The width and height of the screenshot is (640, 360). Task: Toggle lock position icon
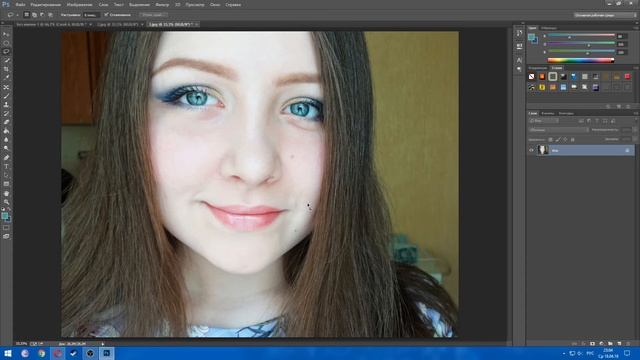click(x=565, y=140)
